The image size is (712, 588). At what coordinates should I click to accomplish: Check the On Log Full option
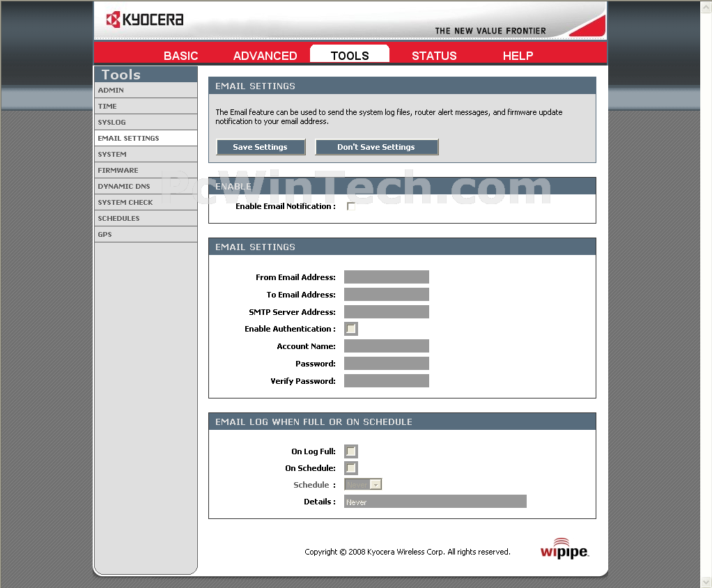(x=351, y=451)
